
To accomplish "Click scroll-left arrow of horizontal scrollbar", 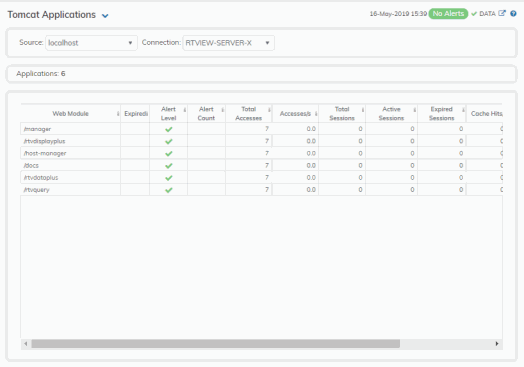I will coord(26,344).
